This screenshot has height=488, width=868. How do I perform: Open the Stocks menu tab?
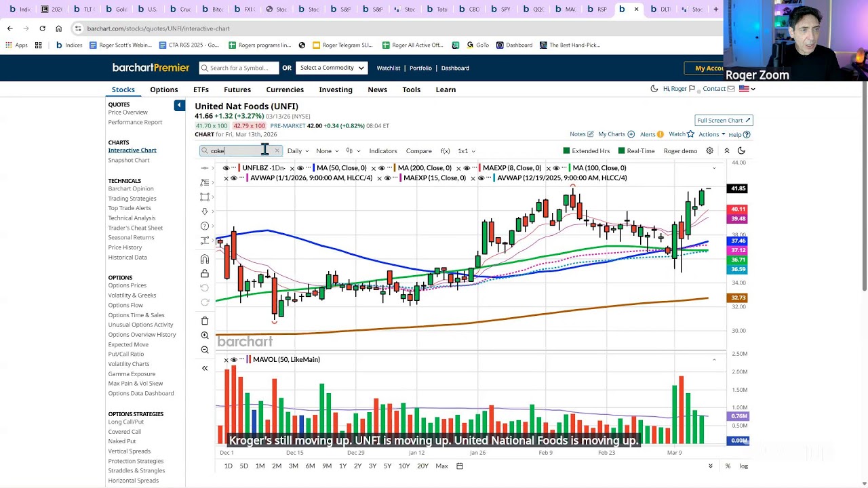coord(123,89)
